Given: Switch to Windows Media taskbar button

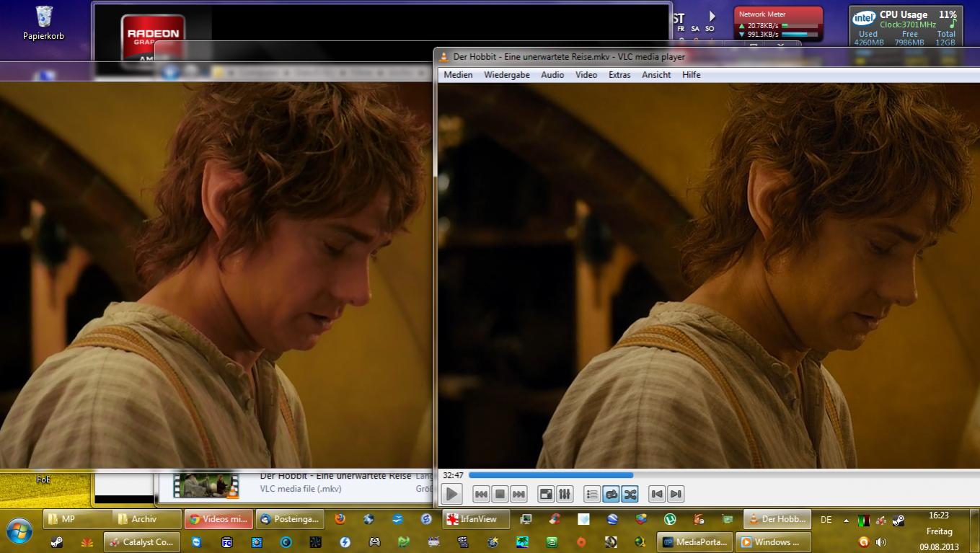Looking at the screenshot, I should click(773, 542).
